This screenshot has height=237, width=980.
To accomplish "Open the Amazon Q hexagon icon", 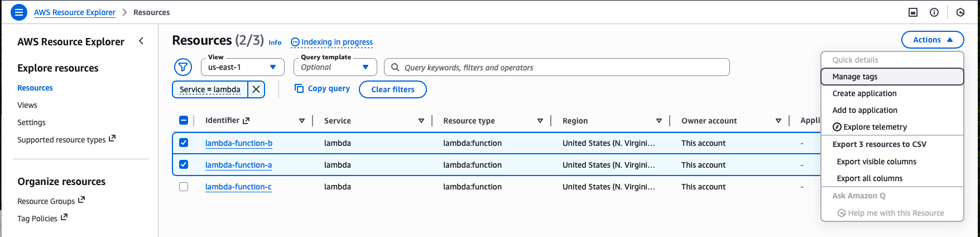I will [x=960, y=12].
